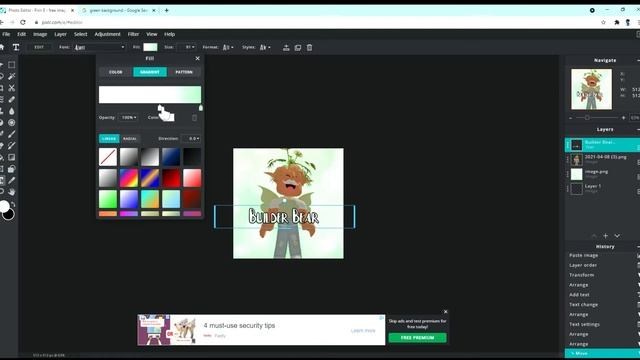640x360 pixels.
Task: Select the Builder Bear text layer
Action: click(602, 145)
